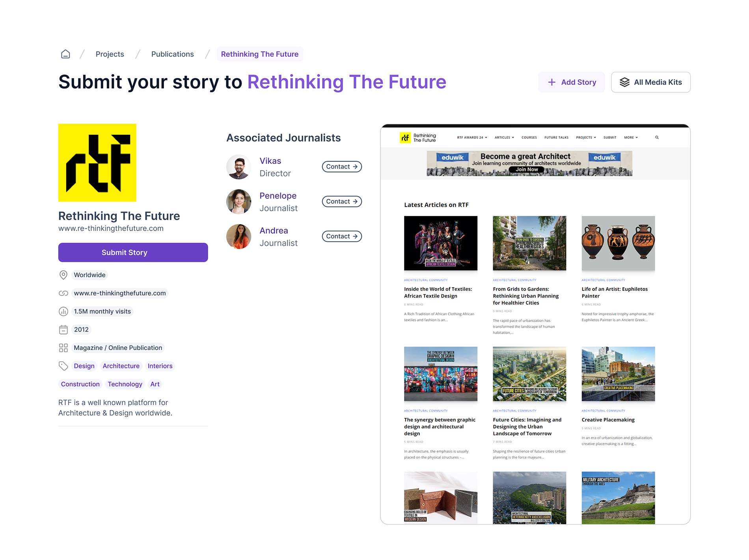Click the chart icon beside monthly visits

(x=63, y=311)
